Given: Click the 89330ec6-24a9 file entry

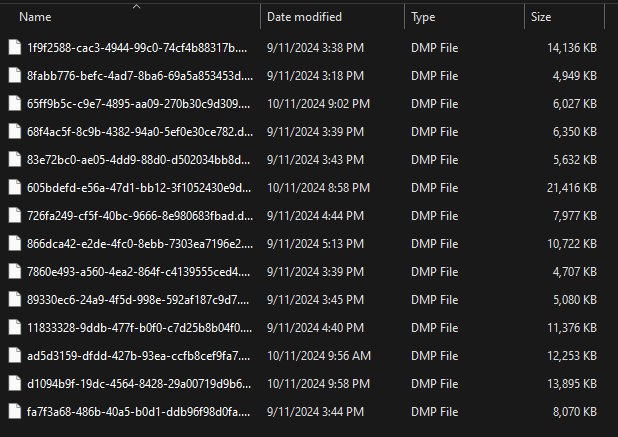Looking at the screenshot, I should 138,299.
